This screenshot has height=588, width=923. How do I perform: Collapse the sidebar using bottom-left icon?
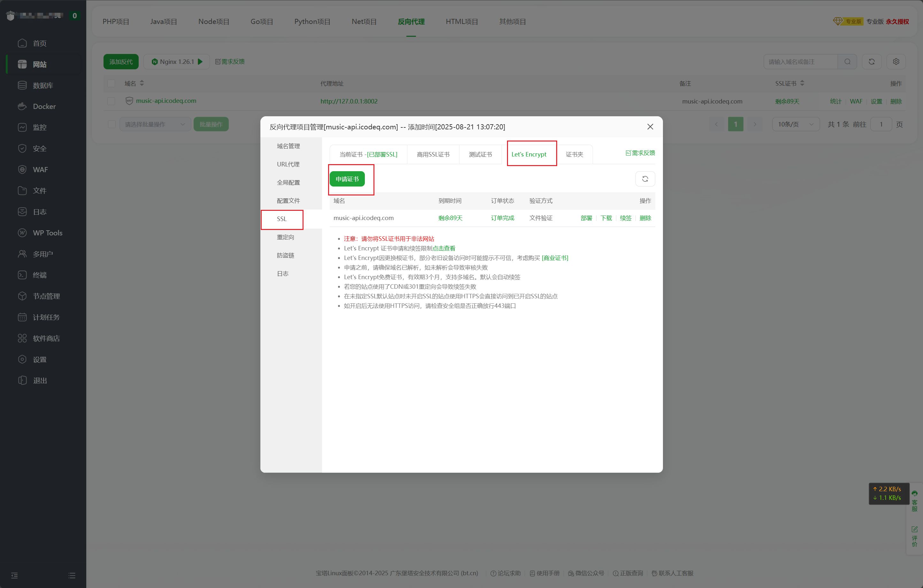(15, 575)
